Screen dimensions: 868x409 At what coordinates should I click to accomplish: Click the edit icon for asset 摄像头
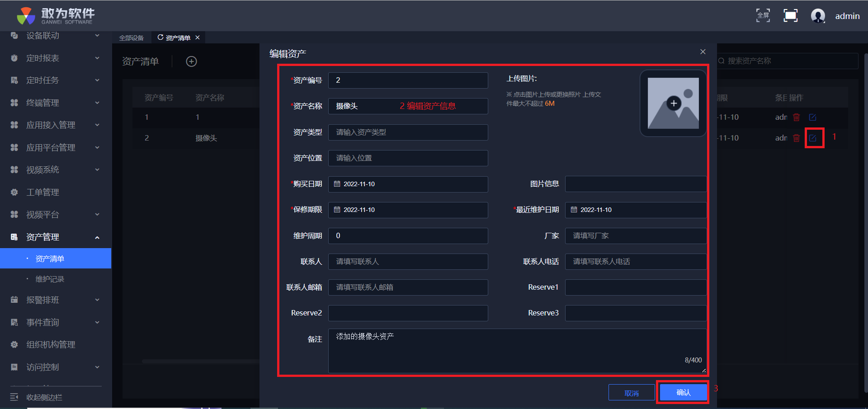pyautogui.click(x=812, y=138)
